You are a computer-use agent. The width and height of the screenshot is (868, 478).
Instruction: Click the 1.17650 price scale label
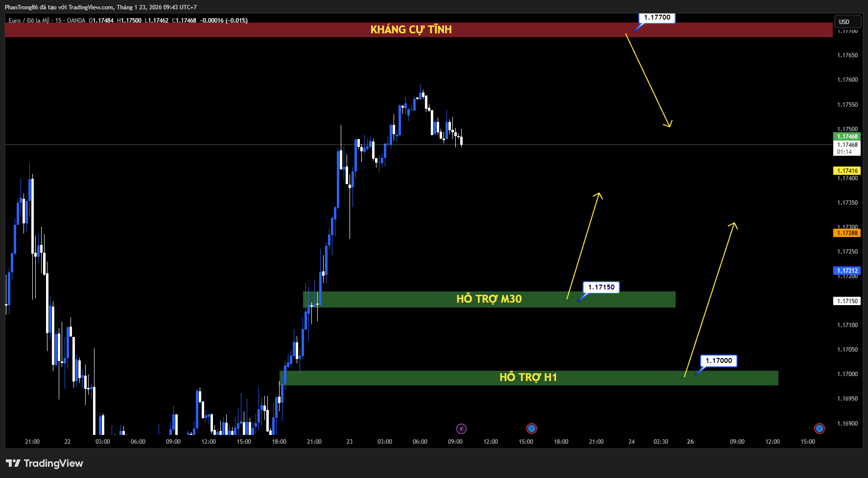coord(847,55)
